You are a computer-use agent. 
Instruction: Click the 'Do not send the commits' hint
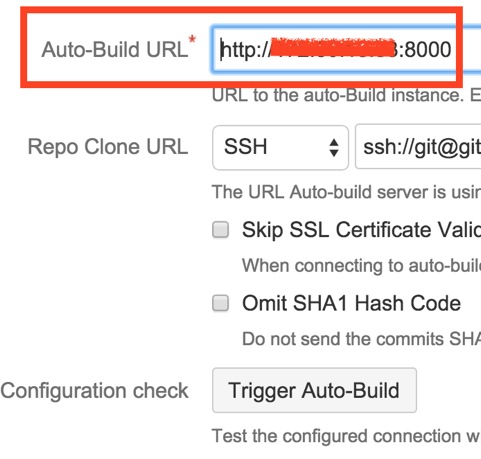click(361, 339)
